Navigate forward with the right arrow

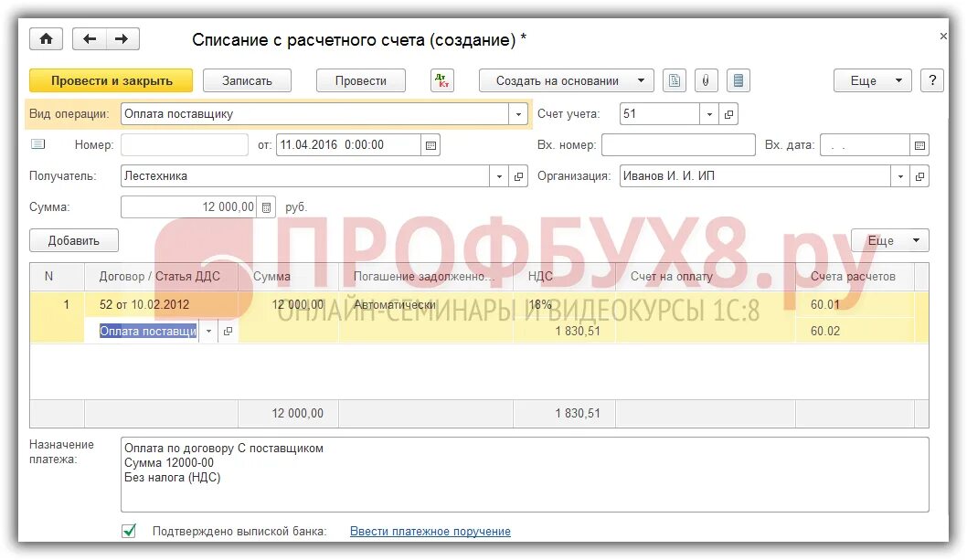pyautogui.click(x=122, y=39)
